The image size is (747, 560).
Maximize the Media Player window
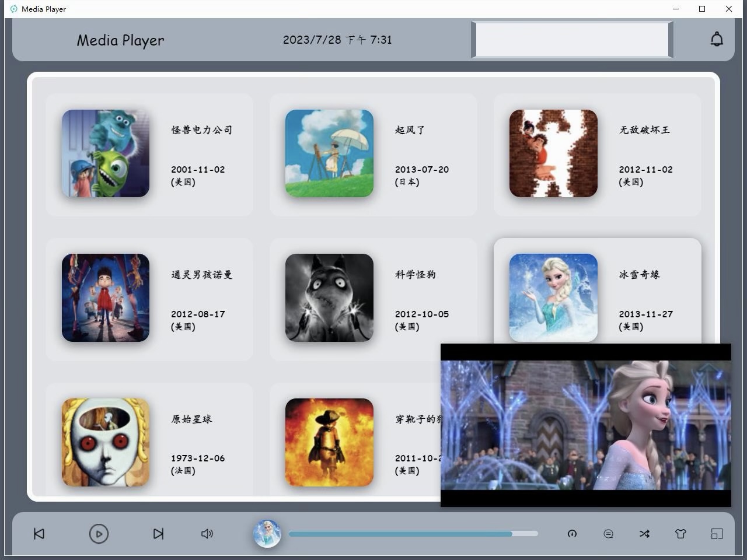coord(702,9)
